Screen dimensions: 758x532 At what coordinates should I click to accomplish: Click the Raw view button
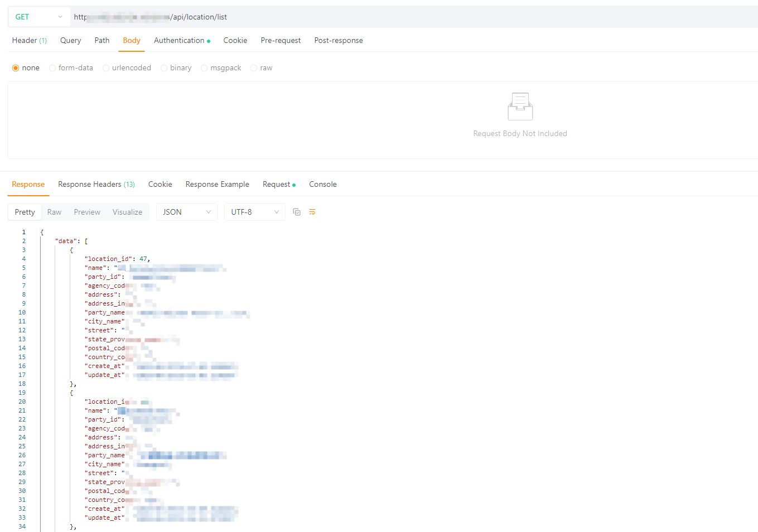[54, 212]
